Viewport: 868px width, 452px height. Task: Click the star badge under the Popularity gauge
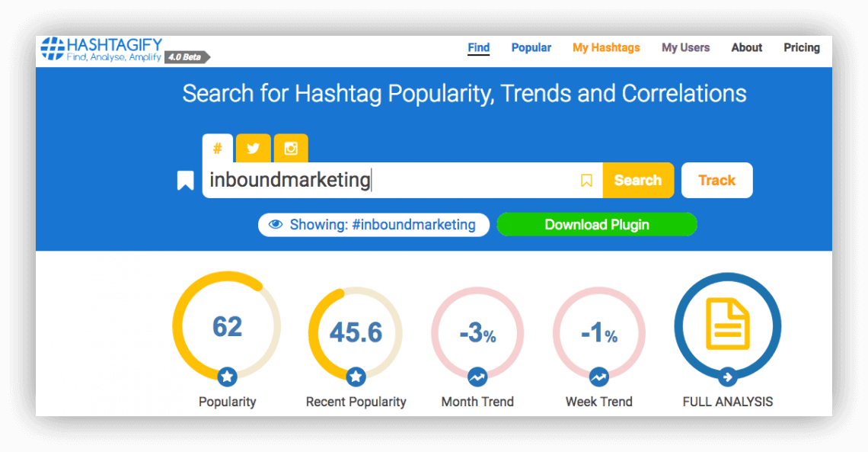(226, 376)
